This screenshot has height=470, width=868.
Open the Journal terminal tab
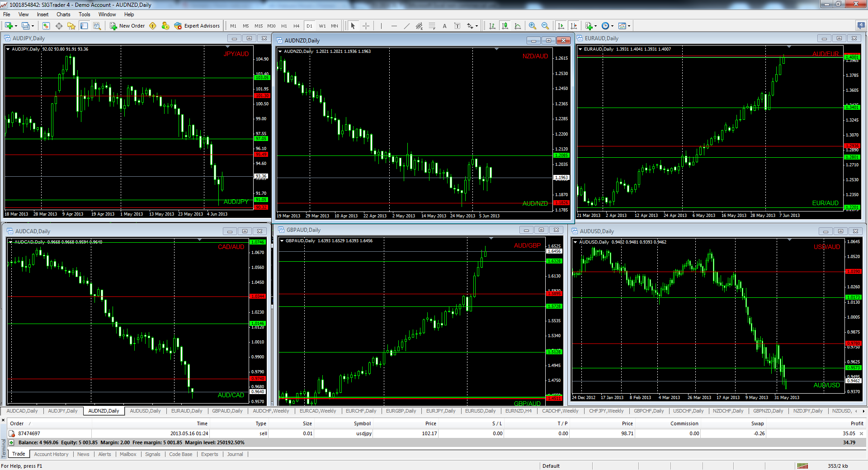235,454
